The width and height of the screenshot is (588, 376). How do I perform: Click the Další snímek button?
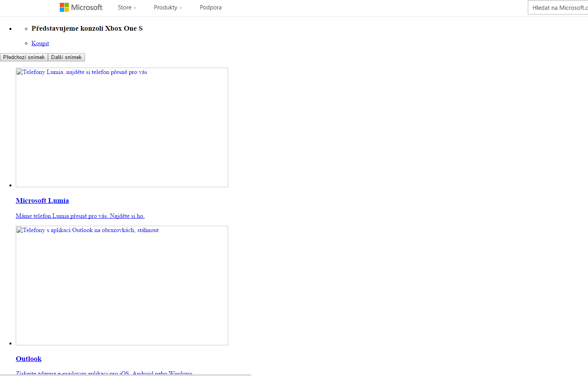66,57
